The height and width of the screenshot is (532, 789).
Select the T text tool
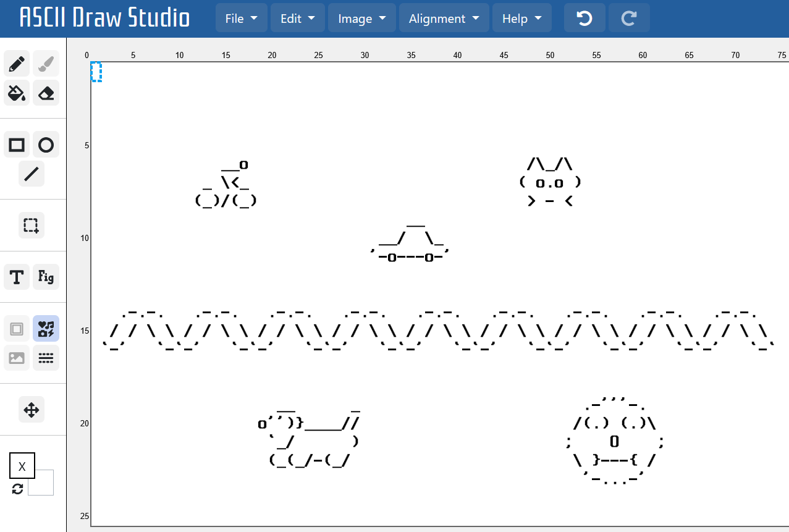17,276
